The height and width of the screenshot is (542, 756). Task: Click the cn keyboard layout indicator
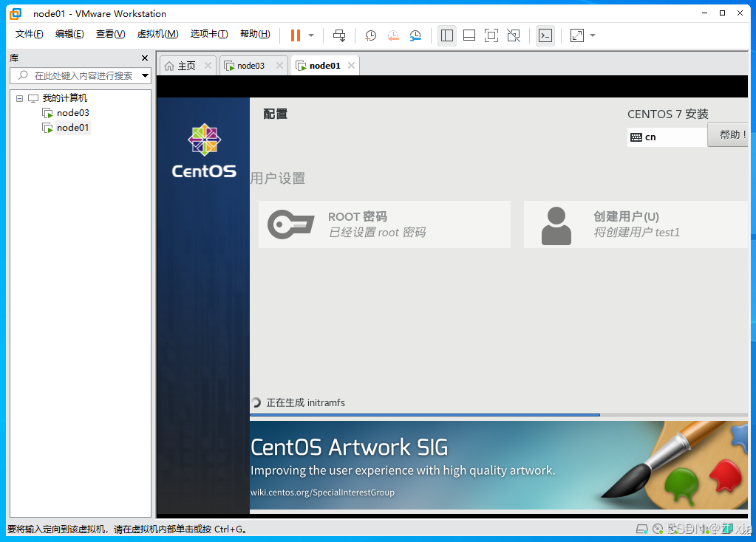[667, 137]
